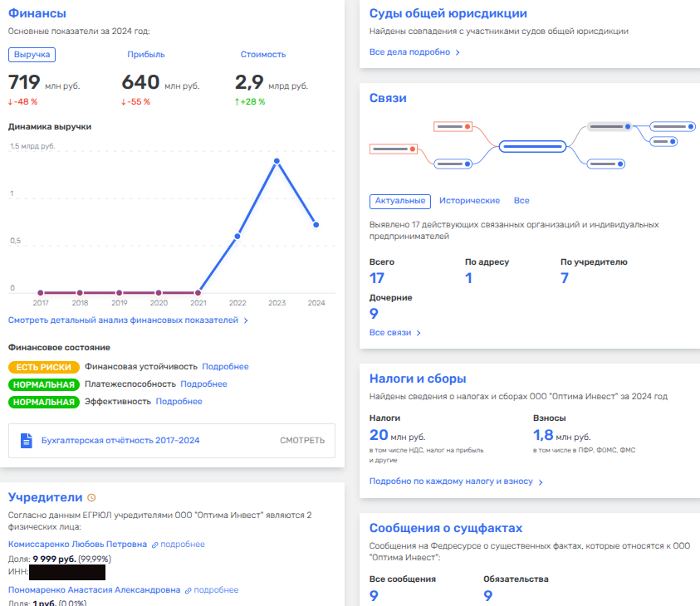Click the Дочерние count number 9
Screen dimensions: 700x606
tap(374, 314)
